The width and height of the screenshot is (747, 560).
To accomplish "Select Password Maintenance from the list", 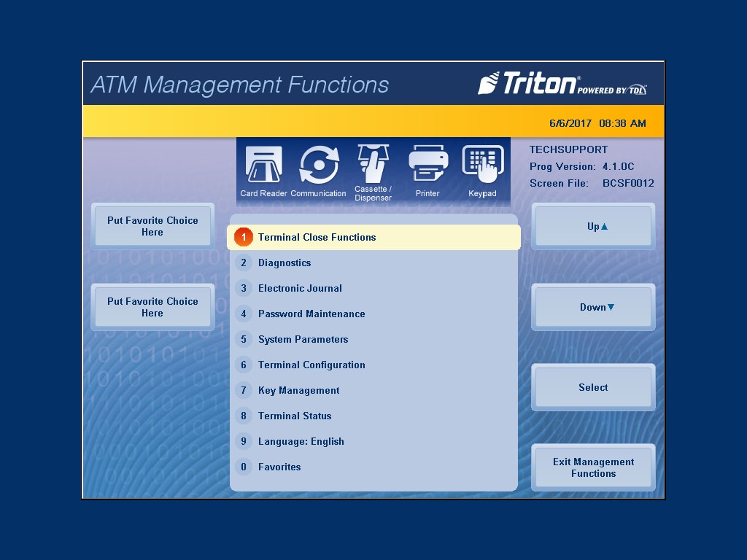I will (x=311, y=314).
